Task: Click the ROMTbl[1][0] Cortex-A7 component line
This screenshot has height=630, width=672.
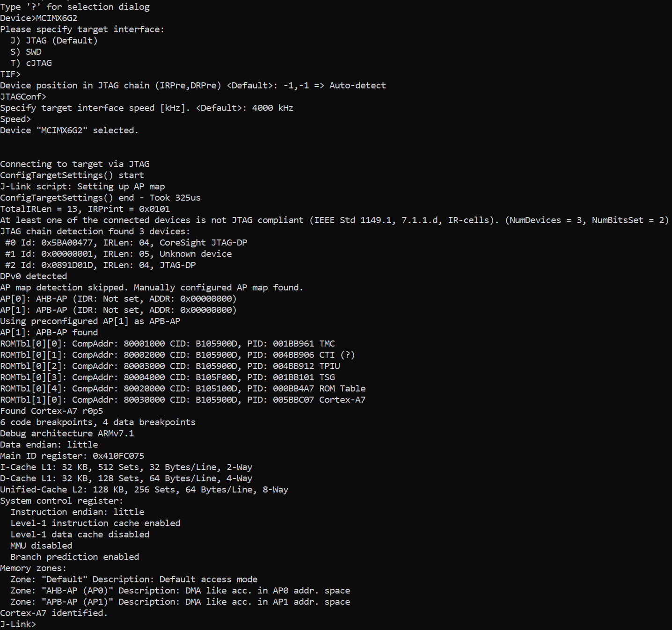Action: 183,400
